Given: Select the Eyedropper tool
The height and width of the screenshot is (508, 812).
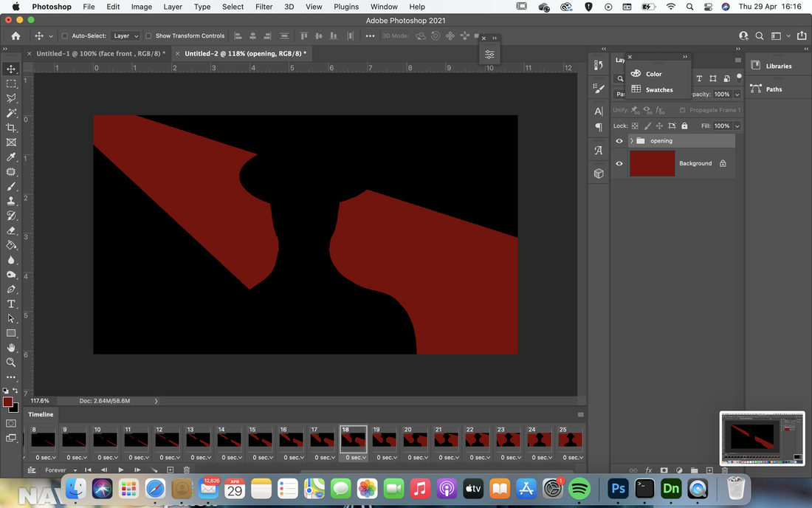Looking at the screenshot, I should click(11, 157).
